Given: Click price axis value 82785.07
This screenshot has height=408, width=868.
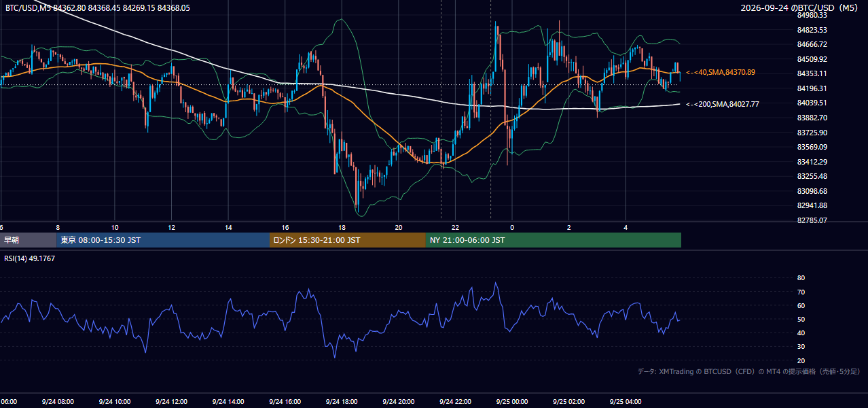Looking at the screenshot, I should coord(812,220).
